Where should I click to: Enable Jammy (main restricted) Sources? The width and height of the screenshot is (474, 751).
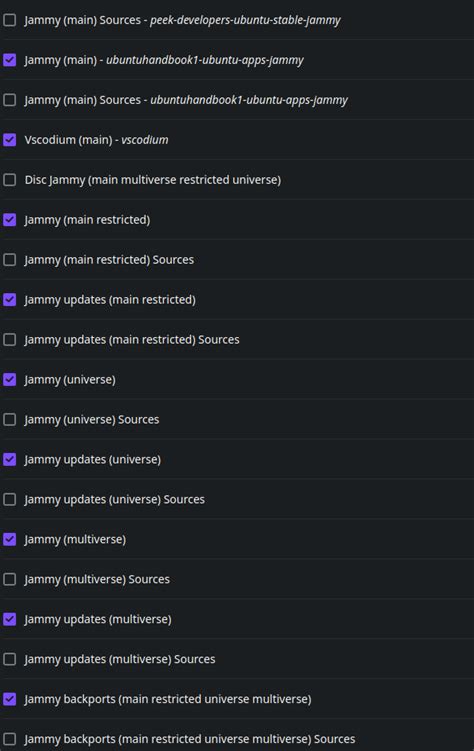click(10, 260)
